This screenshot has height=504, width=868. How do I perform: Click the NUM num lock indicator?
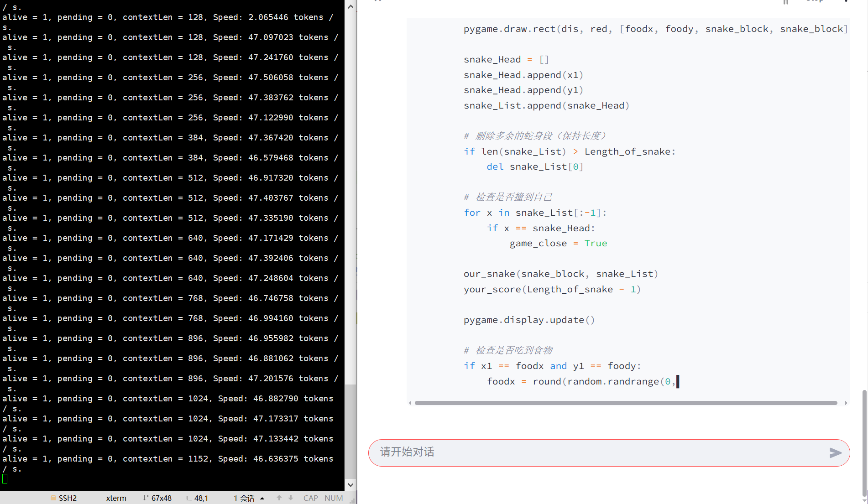[x=334, y=498]
